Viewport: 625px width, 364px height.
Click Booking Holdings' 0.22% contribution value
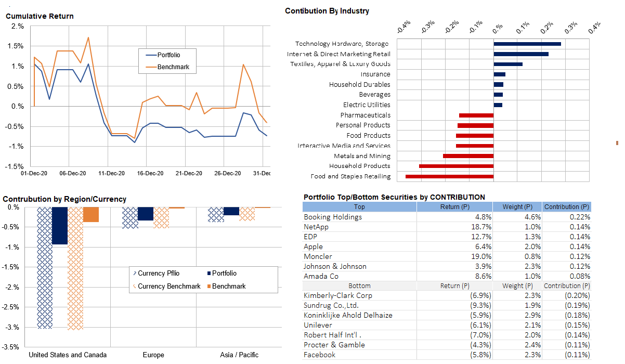pyautogui.click(x=580, y=217)
